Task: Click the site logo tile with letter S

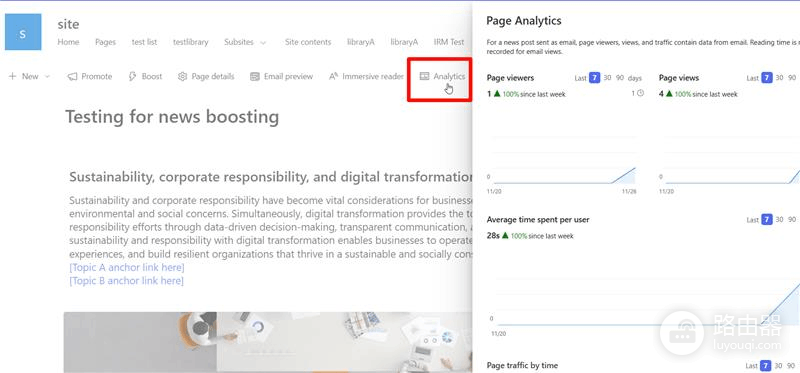Action: coord(23,32)
